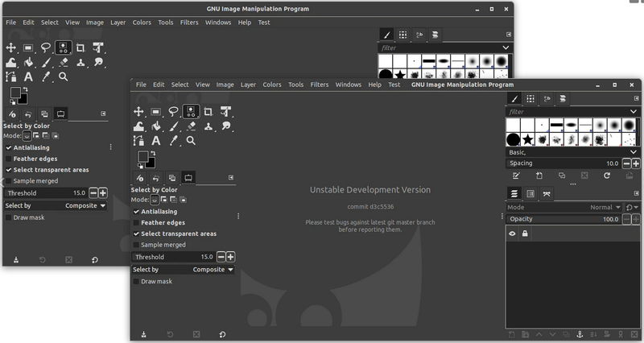
Task: Click edit brush icon below Spacing
Action: 516,176
